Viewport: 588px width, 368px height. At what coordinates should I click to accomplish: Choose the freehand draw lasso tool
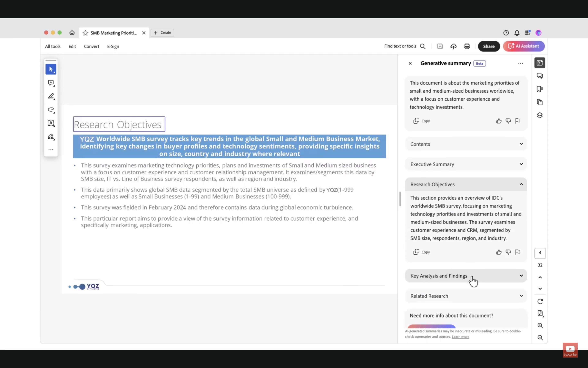51,110
